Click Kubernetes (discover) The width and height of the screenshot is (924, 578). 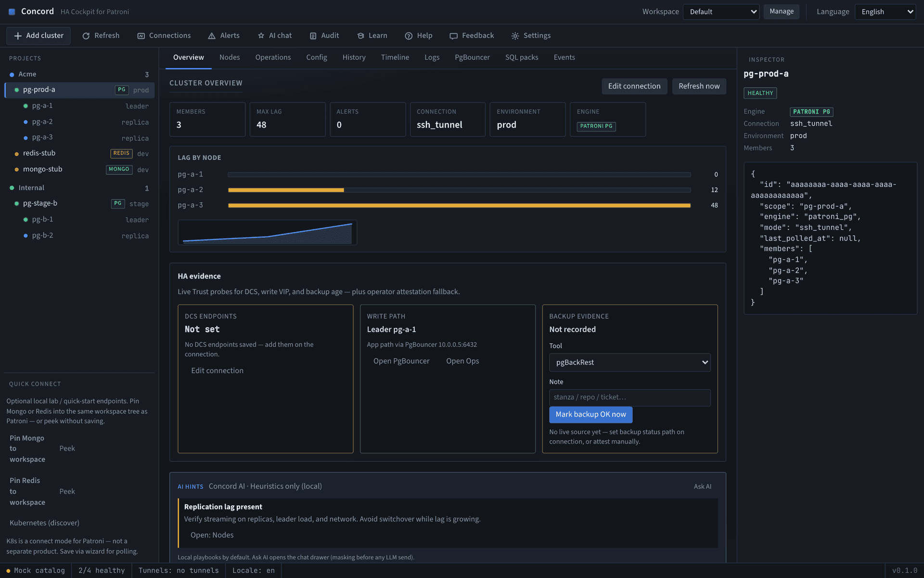point(44,523)
